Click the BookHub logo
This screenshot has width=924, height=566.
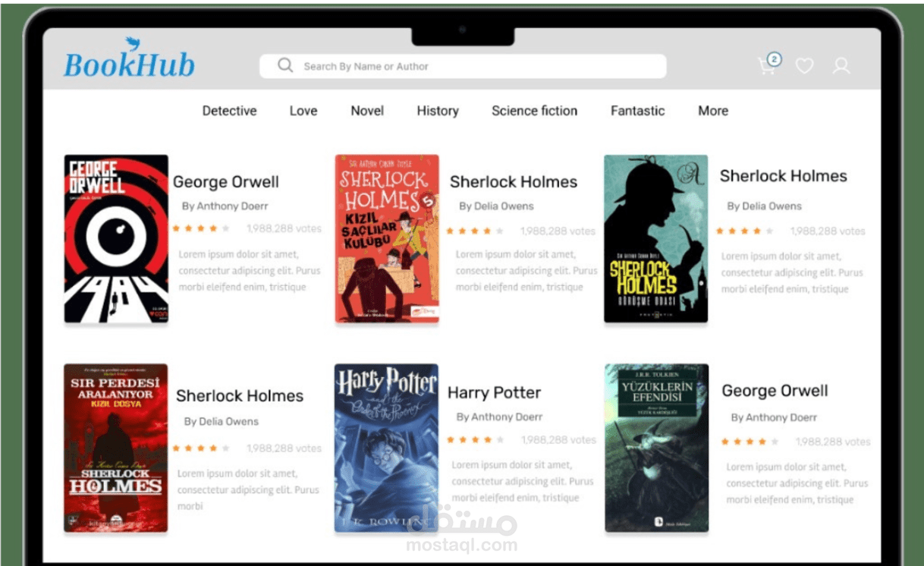[129, 59]
